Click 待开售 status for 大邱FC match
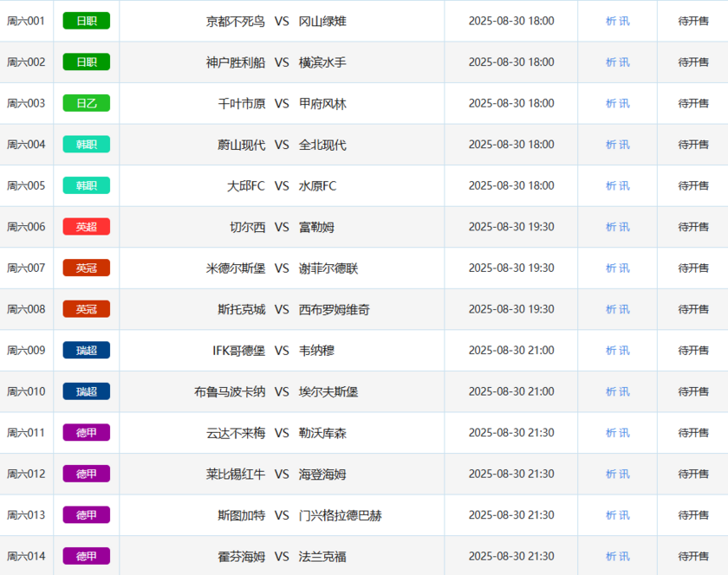The width and height of the screenshot is (728, 575). click(x=693, y=185)
